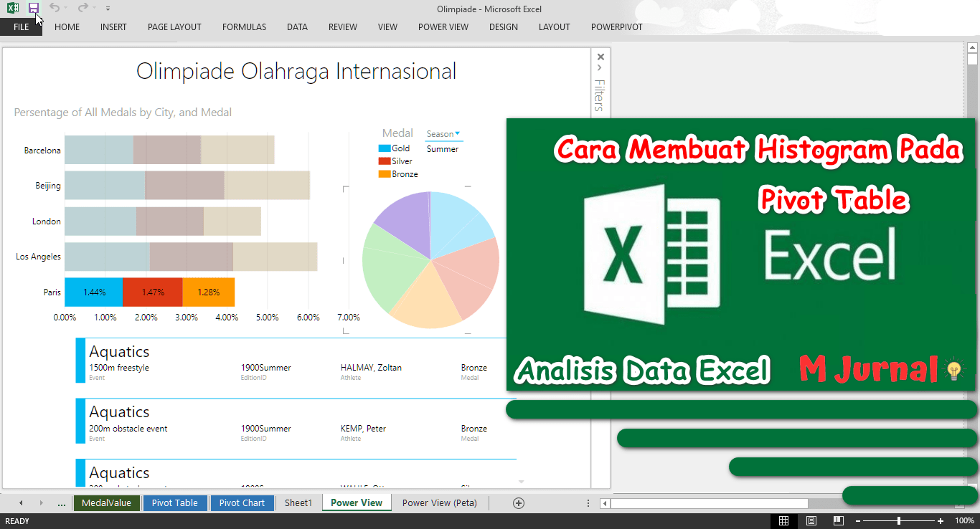Close the Filters pane with its X button
Image resolution: width=980 pixels, height=529 pixels.
[600, 56]
